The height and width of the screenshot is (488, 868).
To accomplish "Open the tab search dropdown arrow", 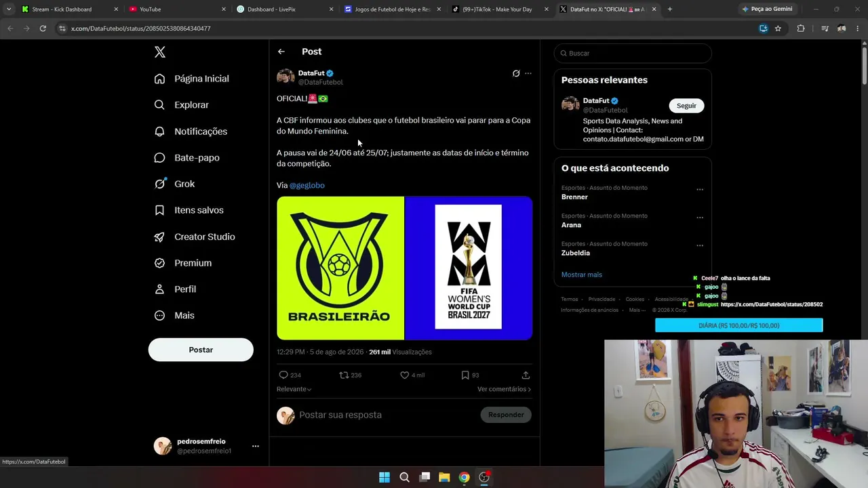I will tap(8, 9).
